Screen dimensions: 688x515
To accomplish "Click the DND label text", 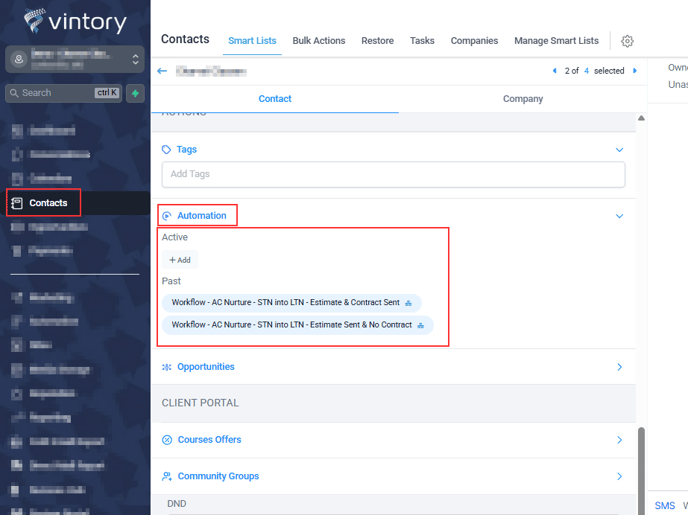I will pos(176,503).
